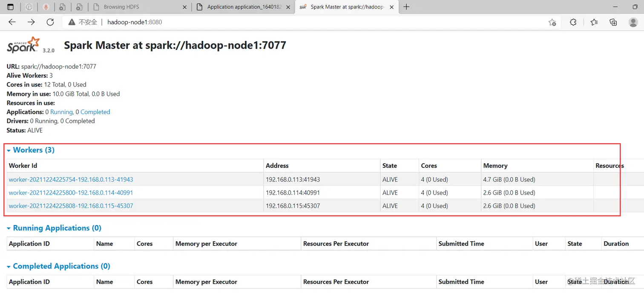The height and width of the screenshot is (294, 644).
Task: Click the Spark Master page heading
Action: [175, 45]
